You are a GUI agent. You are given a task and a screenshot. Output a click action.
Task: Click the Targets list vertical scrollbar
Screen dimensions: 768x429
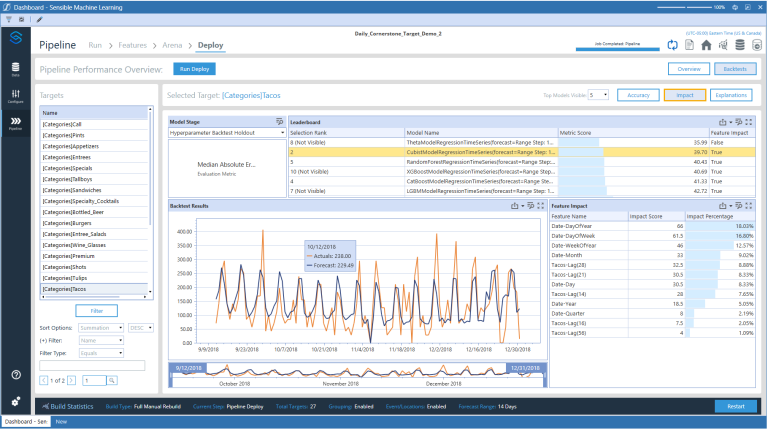click(150, 167)
